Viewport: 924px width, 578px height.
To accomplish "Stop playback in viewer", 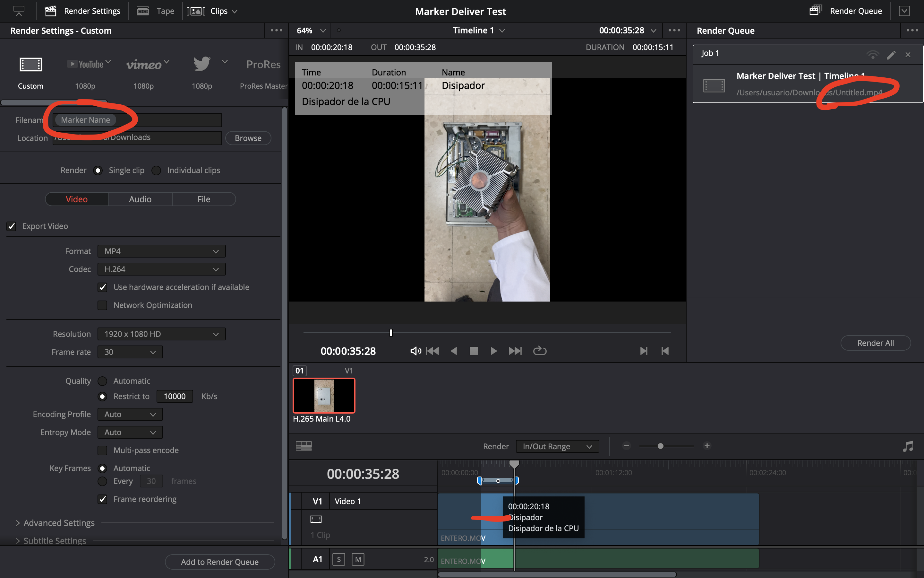I will pyautogui.click(x=474, y=351).
